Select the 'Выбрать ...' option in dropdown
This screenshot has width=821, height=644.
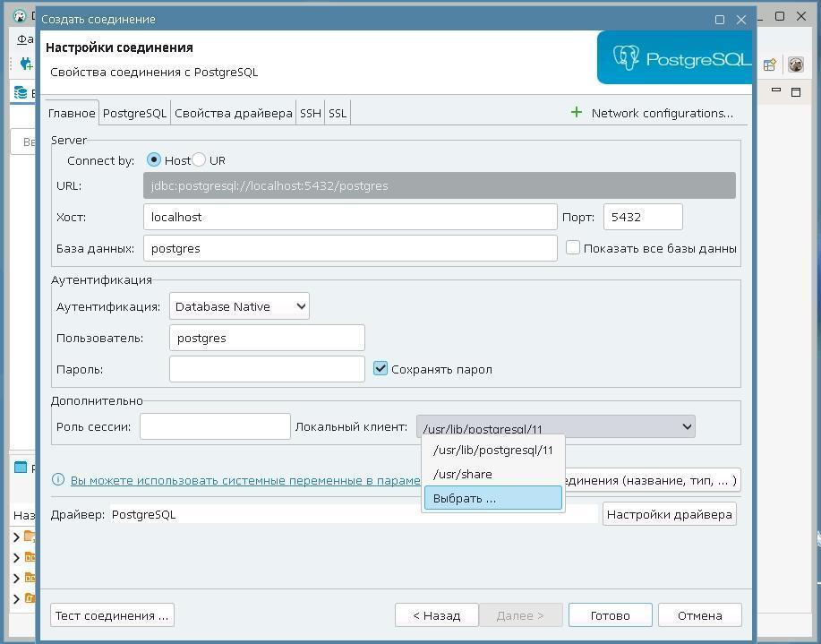click(492, 498)
